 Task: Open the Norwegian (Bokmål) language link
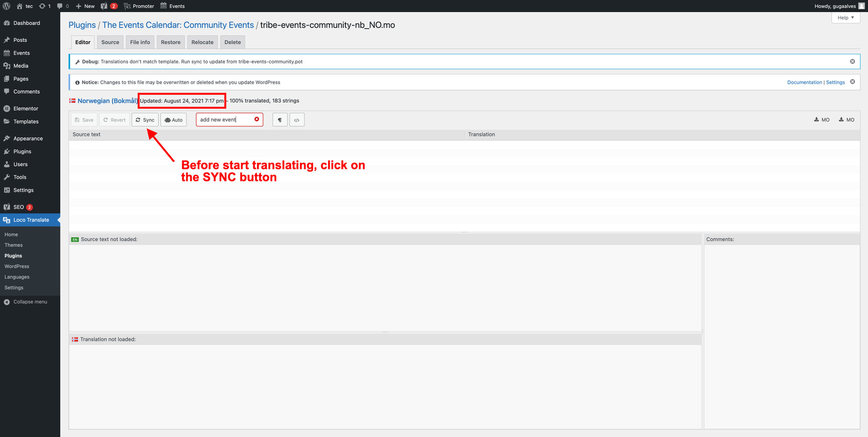108,101
